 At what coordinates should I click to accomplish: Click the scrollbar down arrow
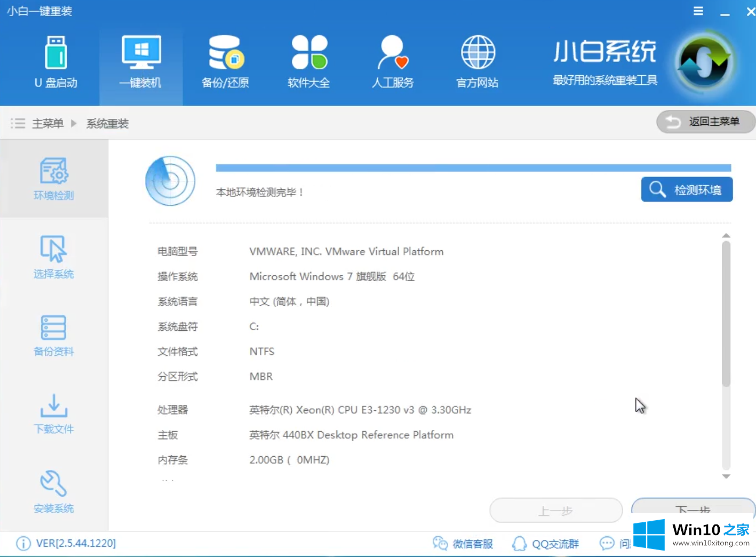click(x=726, y=476)
